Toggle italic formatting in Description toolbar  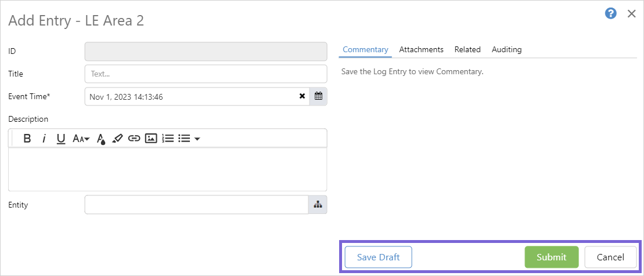point(44,139)
